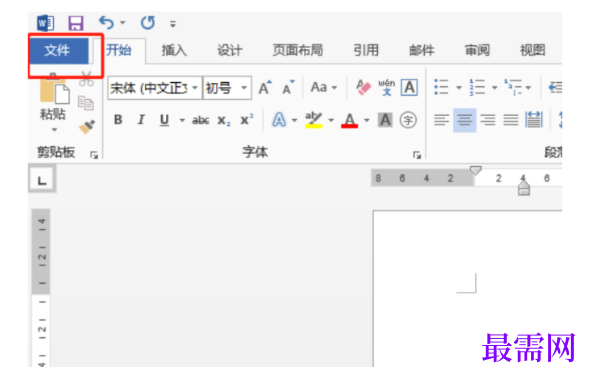
Task: Apply the yellow text highlight color
Action: tap(314, 120)
